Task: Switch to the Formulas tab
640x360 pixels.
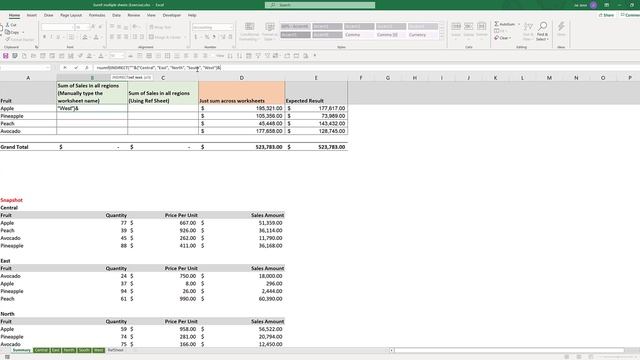Action: [x=97, y=15]
